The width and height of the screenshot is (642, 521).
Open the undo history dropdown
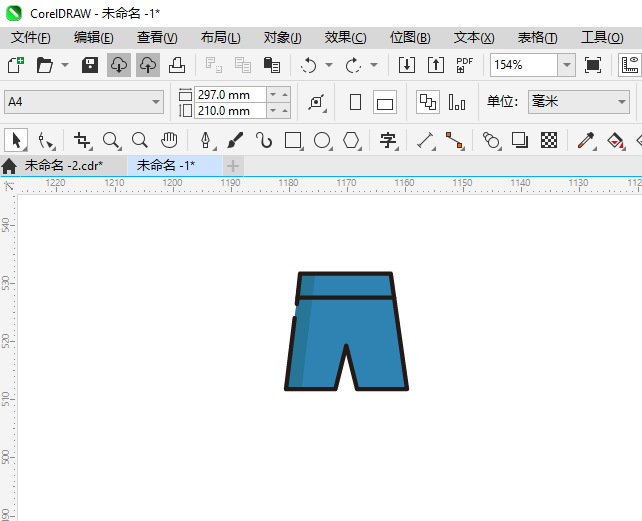(329, 65)
